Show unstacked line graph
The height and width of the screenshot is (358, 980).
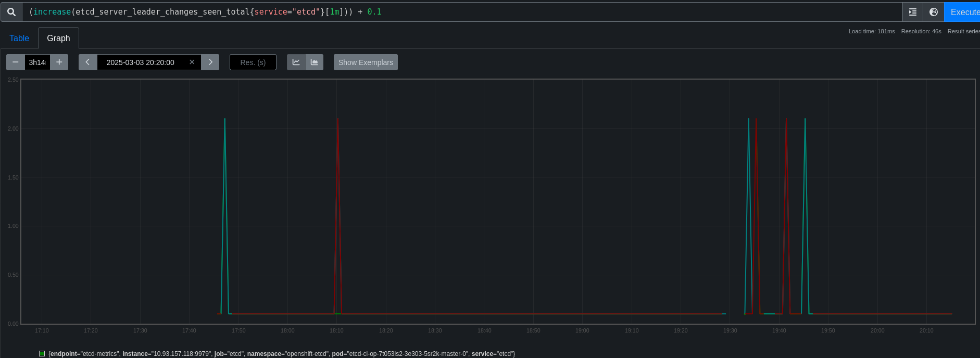pos(296,62)
